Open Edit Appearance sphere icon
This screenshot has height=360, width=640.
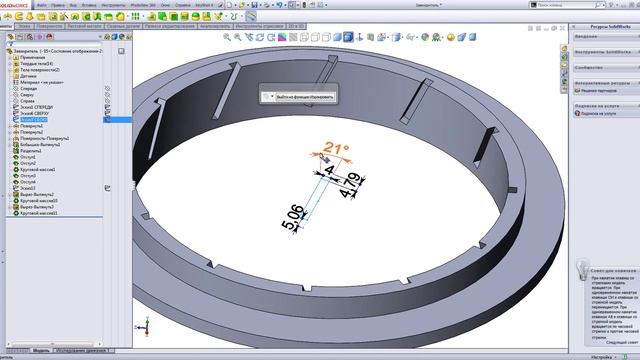(425, 37)
